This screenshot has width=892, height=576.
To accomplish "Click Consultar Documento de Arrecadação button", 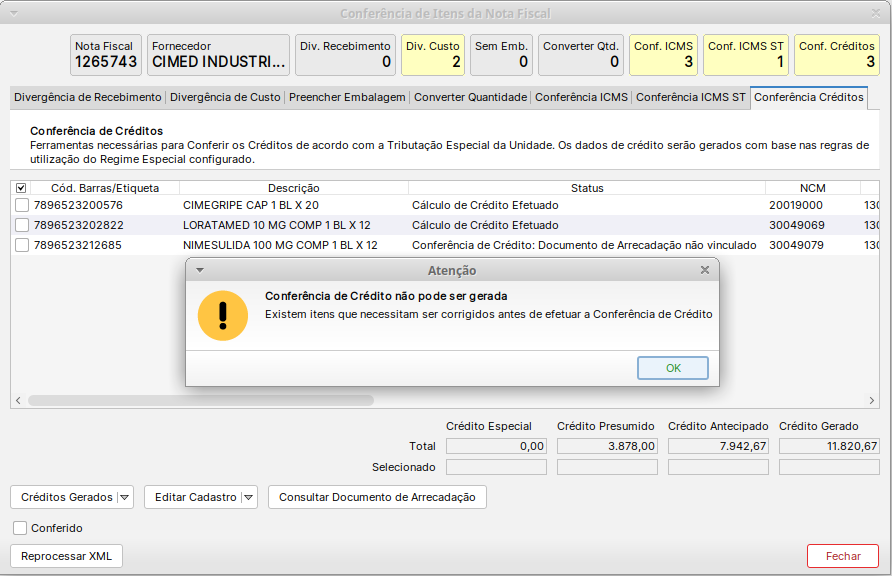I will [377, 497].
